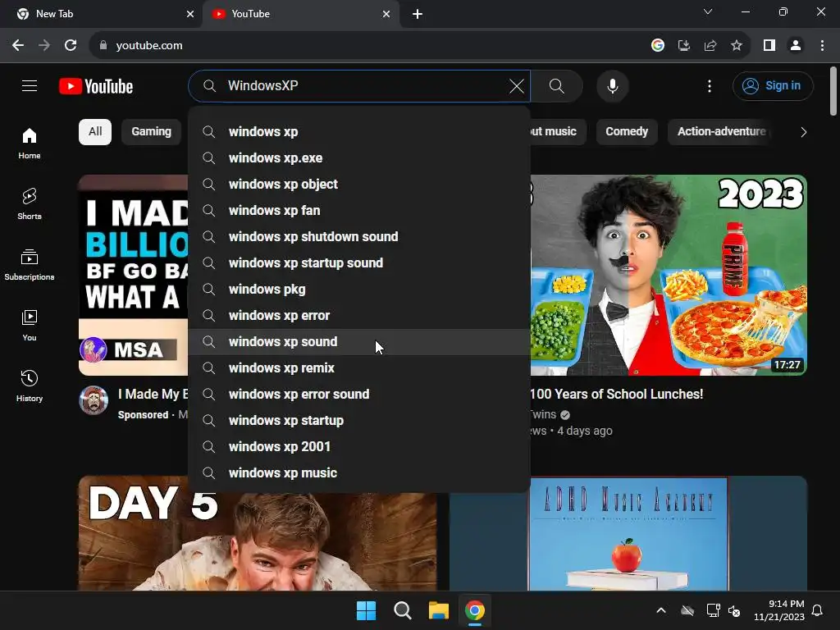This screenshot has width=840, height=630.
Task: Open File Explorer from the taskbar
Action: click(x=438, y=610)
